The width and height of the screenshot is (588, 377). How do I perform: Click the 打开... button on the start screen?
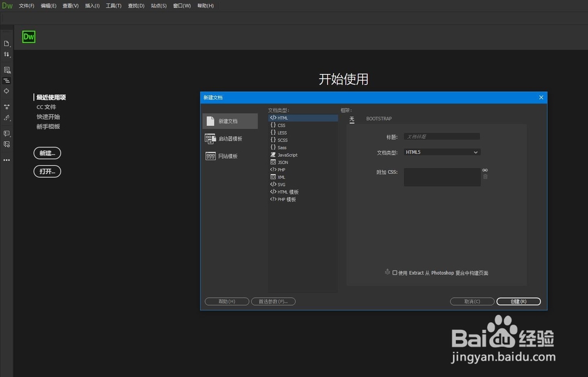[47, 171]
